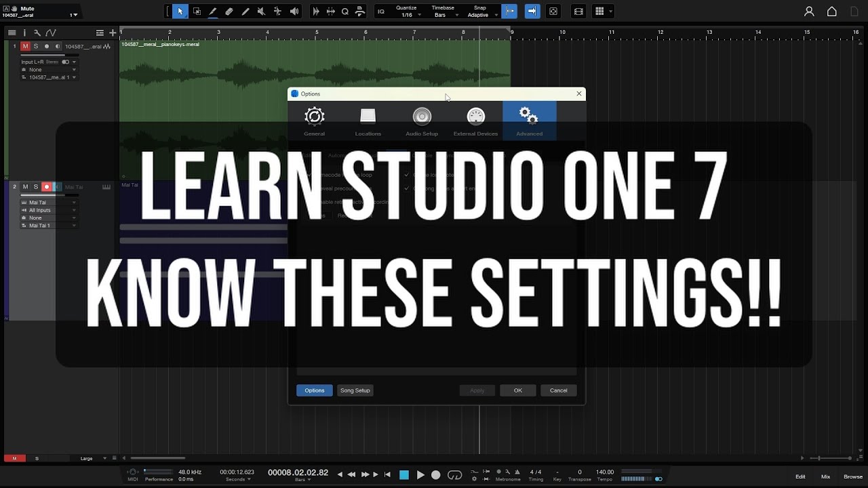Open the user account icon
The image size is (868, 488).
pyautogui.click(x=809, y=12)
